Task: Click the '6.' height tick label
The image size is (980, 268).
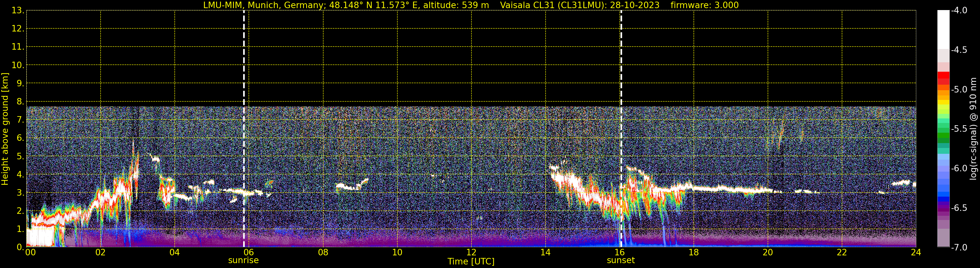Action: click(20, 138)
